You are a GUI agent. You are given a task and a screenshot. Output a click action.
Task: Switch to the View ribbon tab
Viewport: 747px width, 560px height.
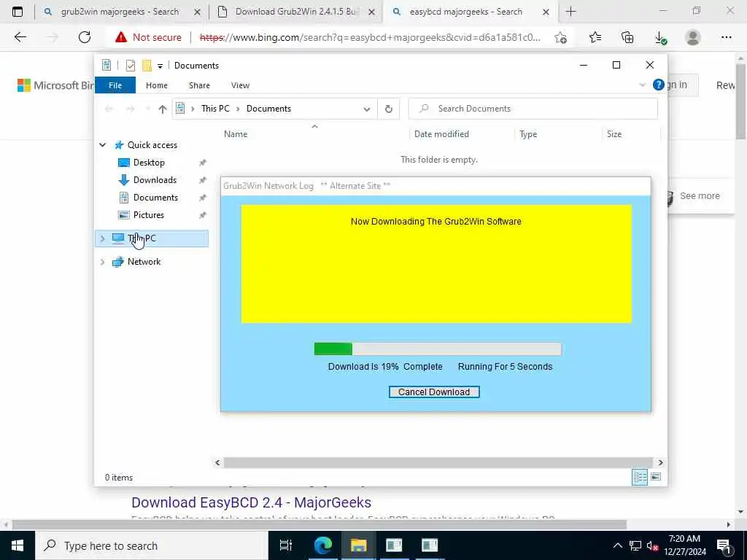240,85
